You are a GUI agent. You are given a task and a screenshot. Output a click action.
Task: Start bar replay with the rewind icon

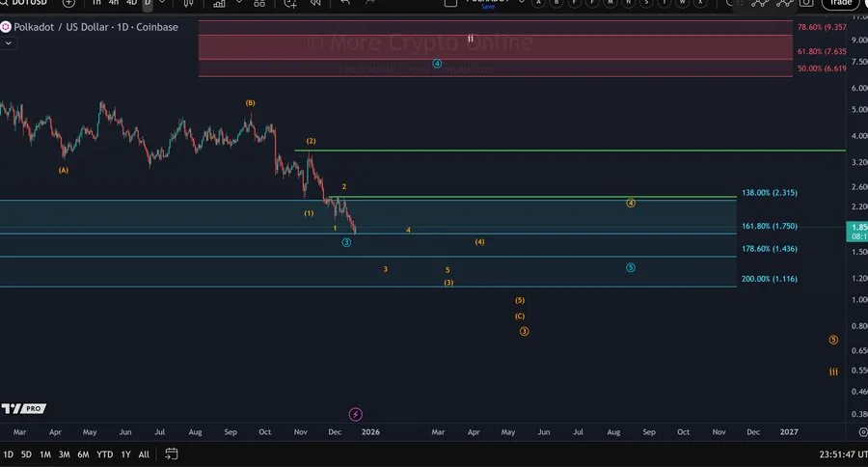[315, 3]
